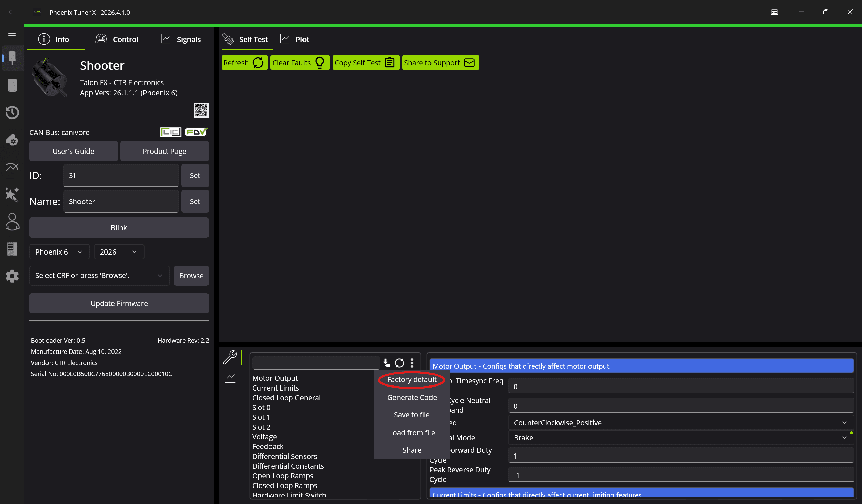Open the Product Page
862x504 pixels.
[x=164, y=151]
